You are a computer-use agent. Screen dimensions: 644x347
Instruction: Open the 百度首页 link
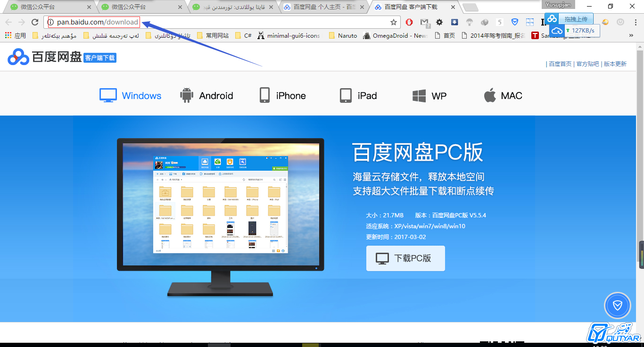pos(560,64)
